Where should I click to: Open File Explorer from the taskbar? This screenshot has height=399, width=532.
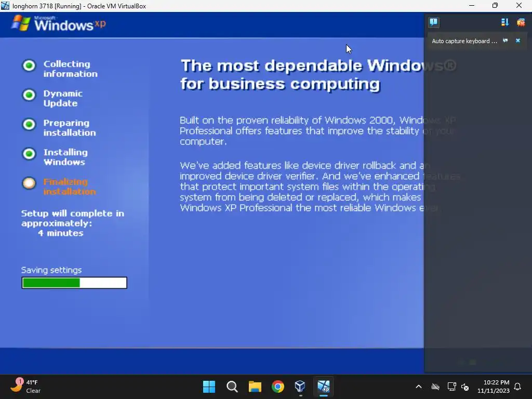255,387
